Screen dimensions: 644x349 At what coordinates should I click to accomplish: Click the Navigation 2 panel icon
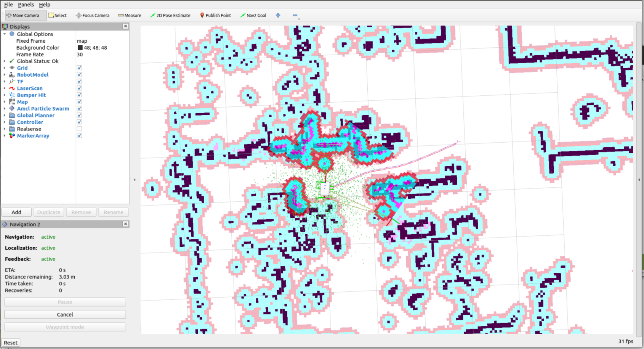point(5,224)
